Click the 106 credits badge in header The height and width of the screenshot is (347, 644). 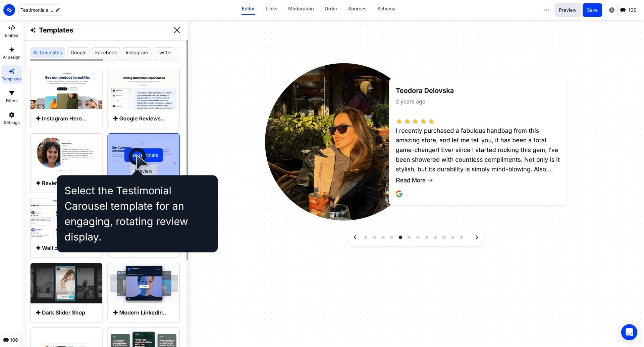(x=628, y=10)
